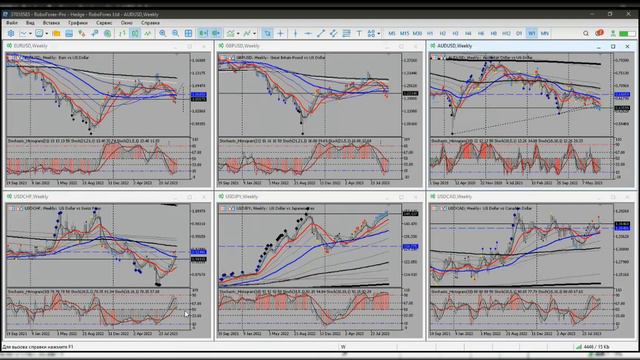
Task: Activate the USDCAD,Weekly chart window title
Action: (x=455, y=197)
